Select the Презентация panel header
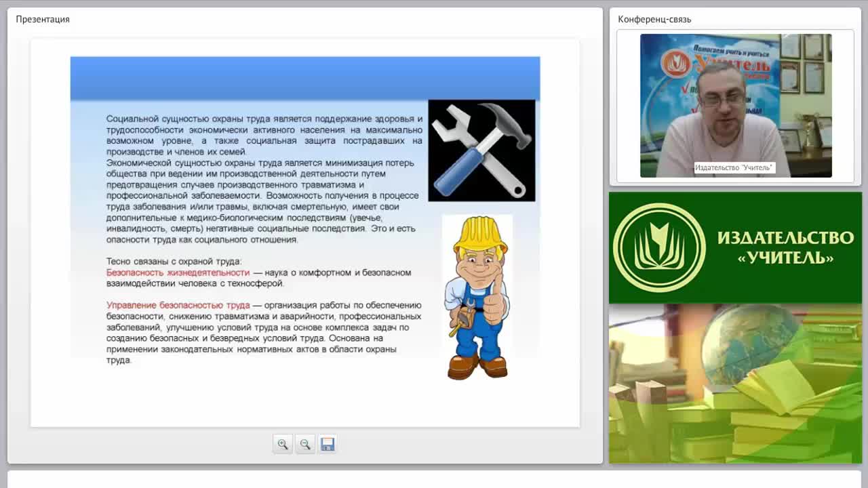This screenshot has height=488, width=868. (x=43, y=19)
